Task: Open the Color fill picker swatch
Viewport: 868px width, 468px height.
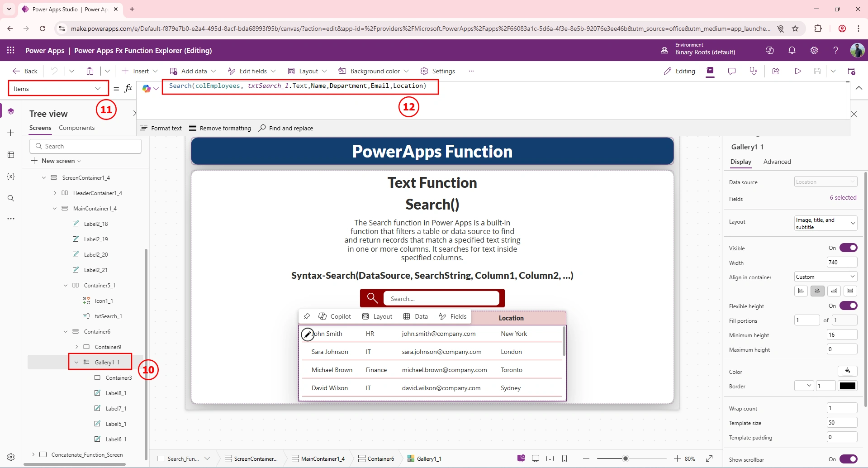Action: 848,371
